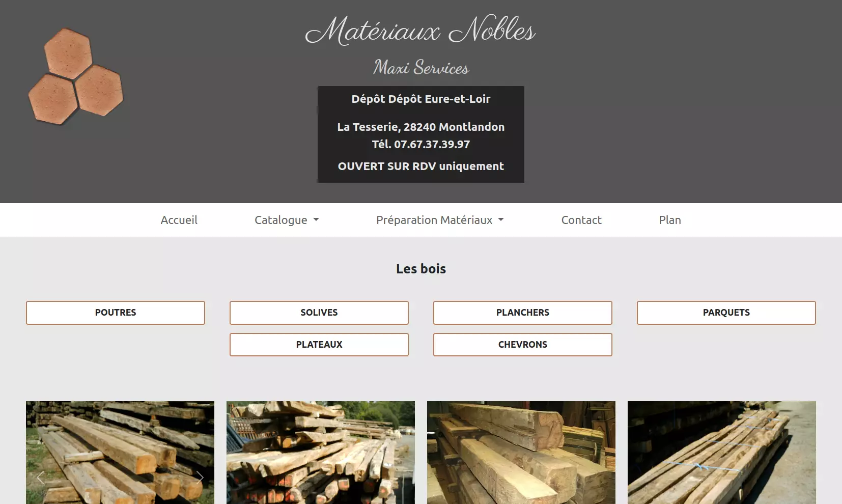Expand the Catalogue dropdown arrow

tap(316, 220)
